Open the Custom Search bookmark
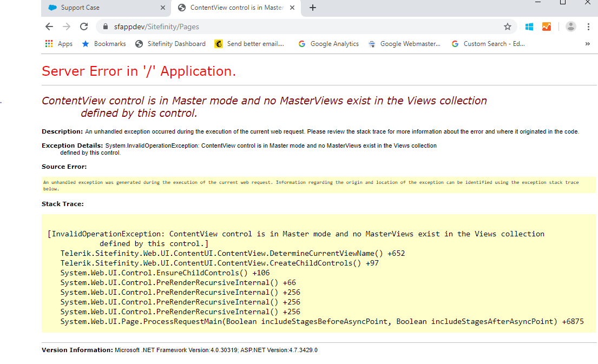This screenshot has height=364, width=598. [488, 44]
